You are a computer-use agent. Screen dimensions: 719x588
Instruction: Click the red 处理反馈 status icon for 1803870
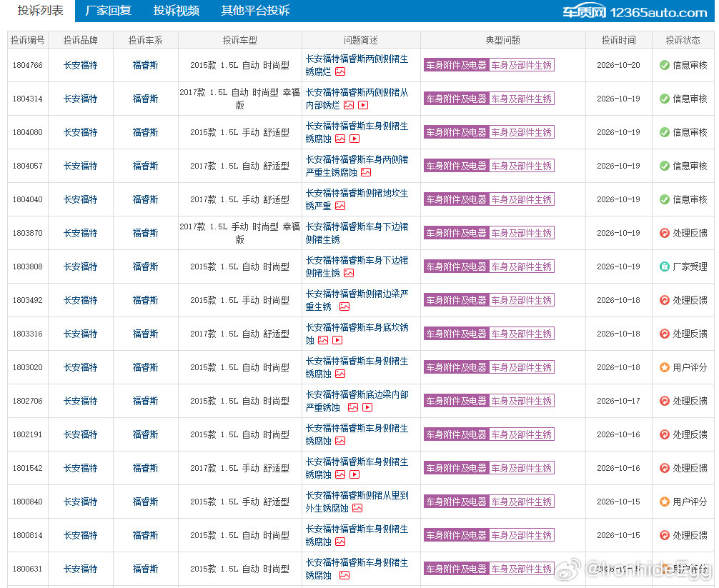coord(665,233)
